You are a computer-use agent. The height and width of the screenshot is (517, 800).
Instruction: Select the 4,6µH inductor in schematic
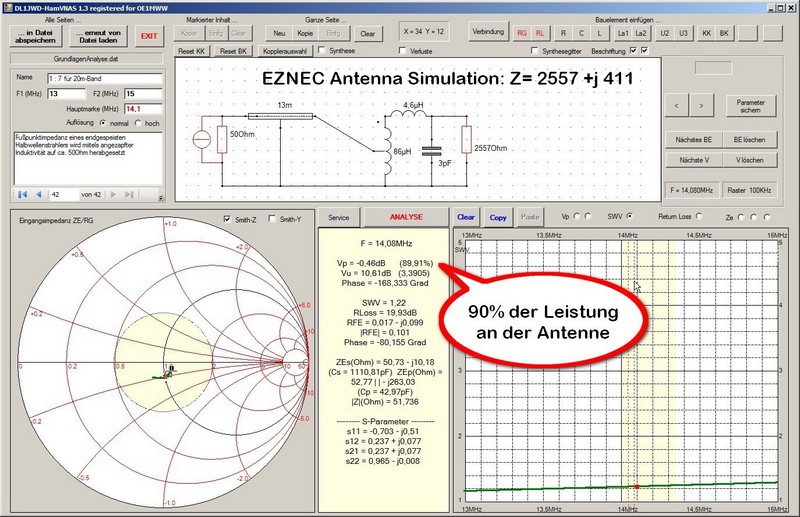click(x=409, y=113)
